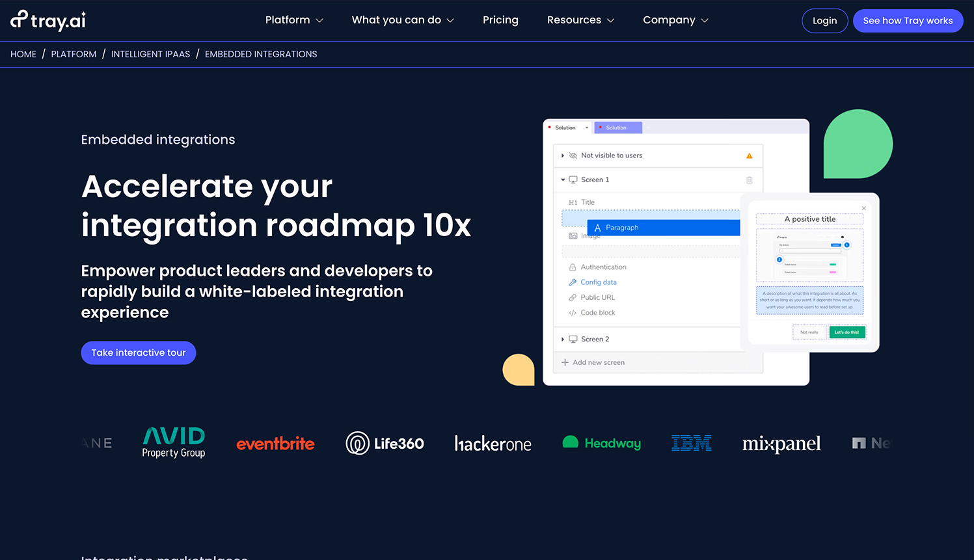Click the mixpanel logo
974x560 pixels.
(781, 444)
